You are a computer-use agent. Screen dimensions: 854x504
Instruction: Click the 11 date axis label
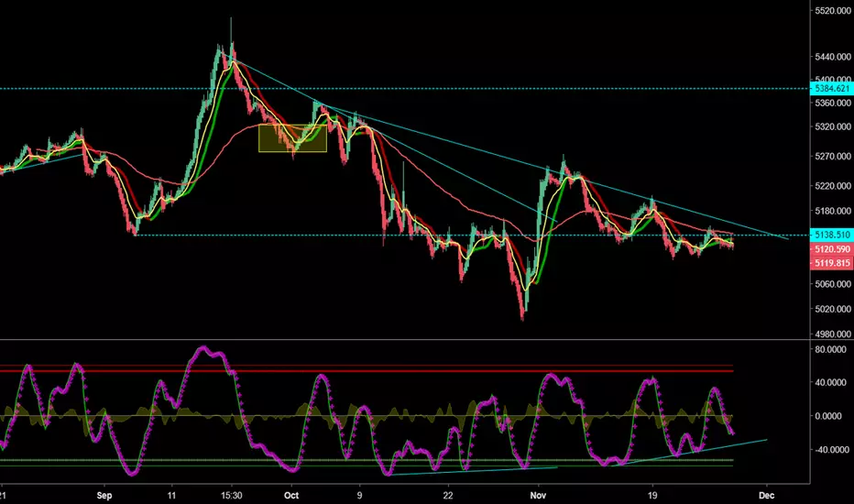[x=171, y=495]
